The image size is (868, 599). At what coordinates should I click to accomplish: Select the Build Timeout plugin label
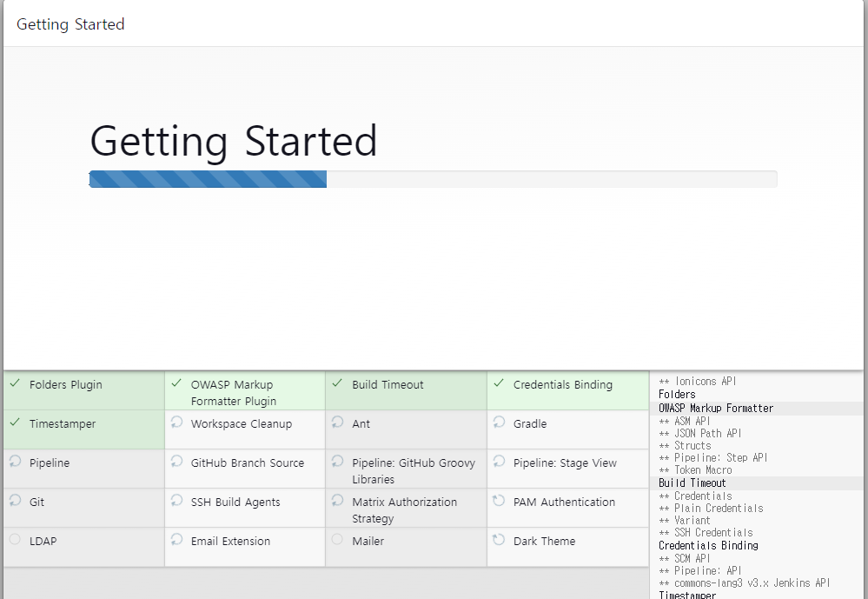click(x=388, y=384)
